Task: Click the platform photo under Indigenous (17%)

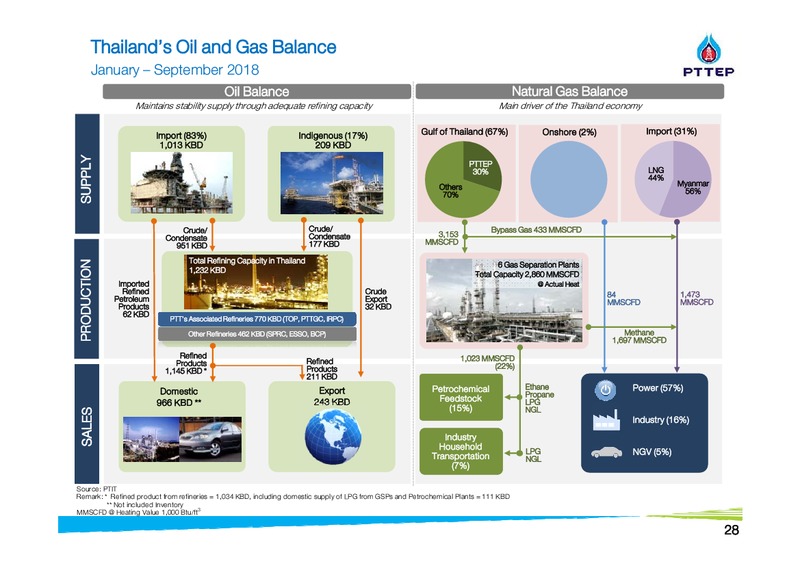Action: [332, 183]
